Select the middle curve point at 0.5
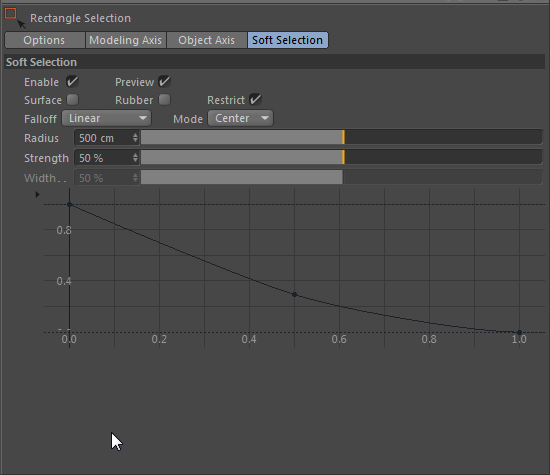The width and height of the screenshot is (550, 475). (294, 295)
